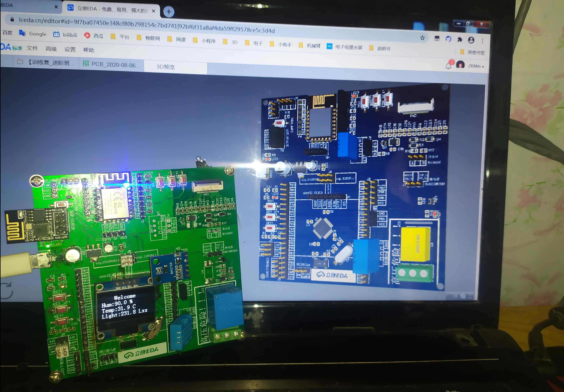The height and width of the screenshot is (392, 564).
Task: Open the bilibili bookmark
Action: pos(65,35)
